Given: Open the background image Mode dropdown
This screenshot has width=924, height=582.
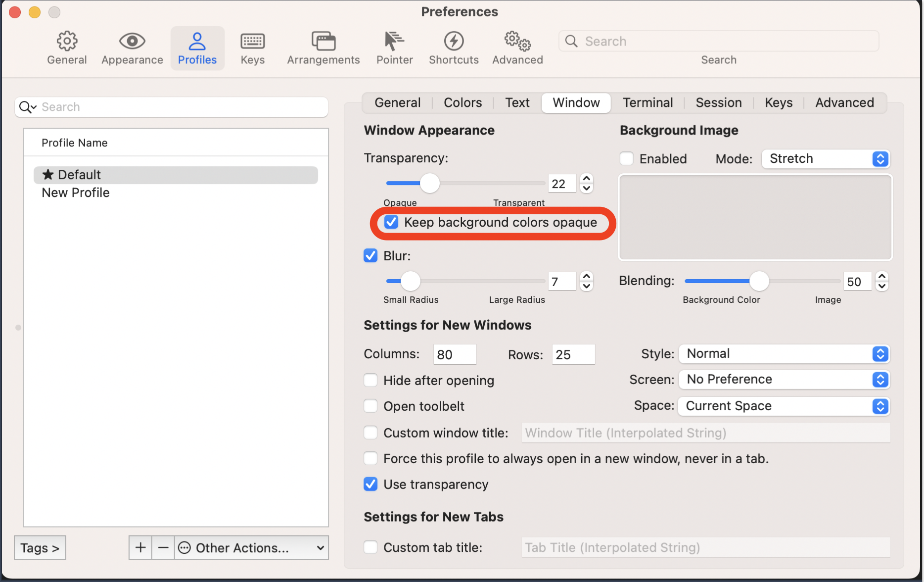Looking at the screenshot, I should click(x=825, y=159).
